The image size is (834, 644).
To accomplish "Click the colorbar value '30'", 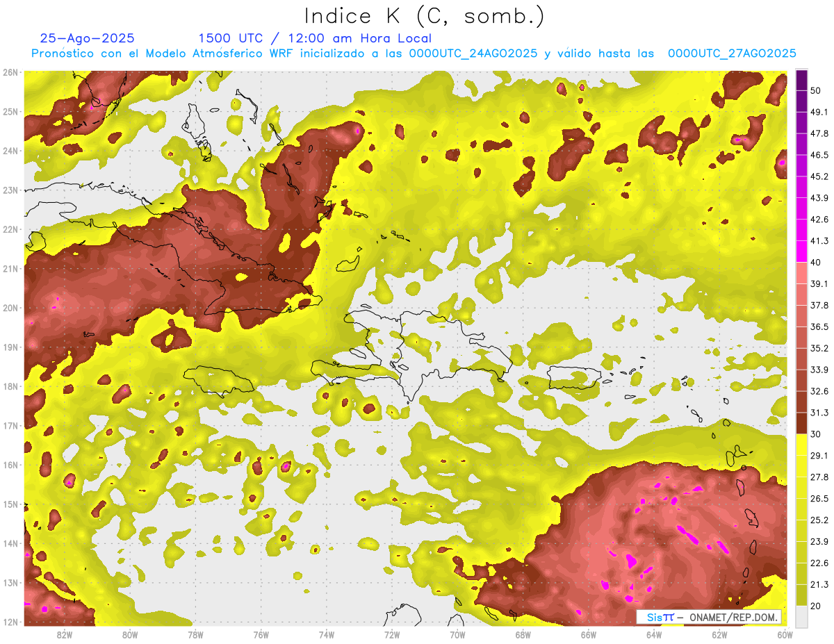I will coord(816,434).
